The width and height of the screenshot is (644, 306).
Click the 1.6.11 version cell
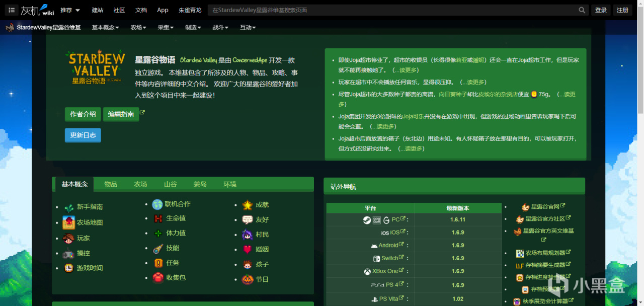click(x=457, y=220)
